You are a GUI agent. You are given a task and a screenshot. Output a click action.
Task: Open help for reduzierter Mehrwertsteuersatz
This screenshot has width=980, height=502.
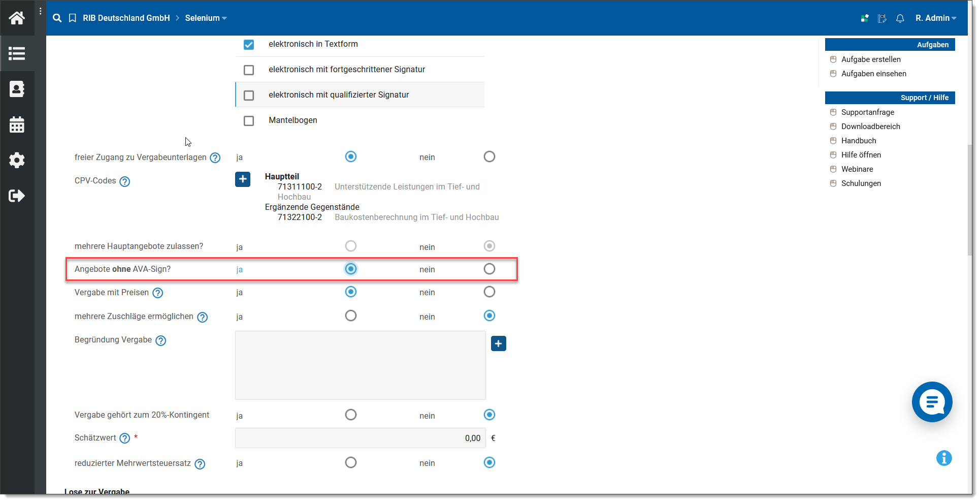pos(200,464)
